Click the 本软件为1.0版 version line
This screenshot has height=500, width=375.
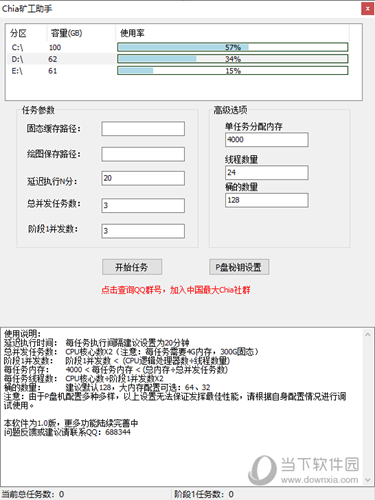point(71,423)
